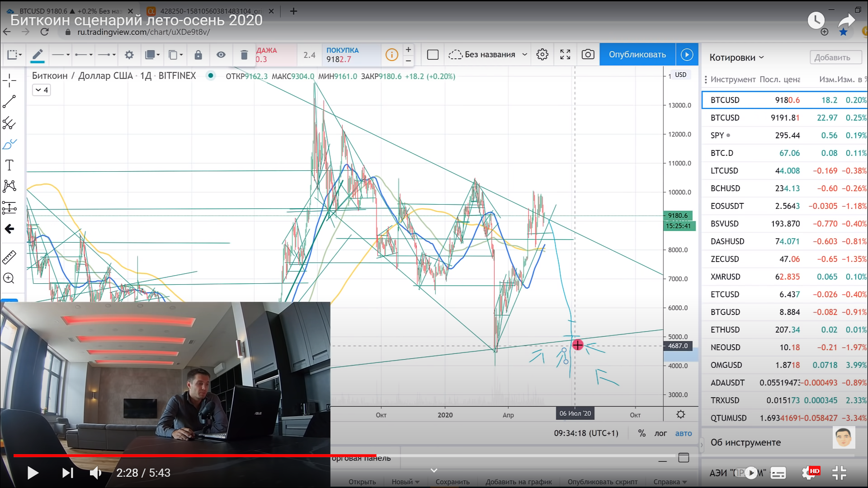Switch to the 428250-1581056 browser tab
Viewport: 868px width, 488px height.
point(211,11)
